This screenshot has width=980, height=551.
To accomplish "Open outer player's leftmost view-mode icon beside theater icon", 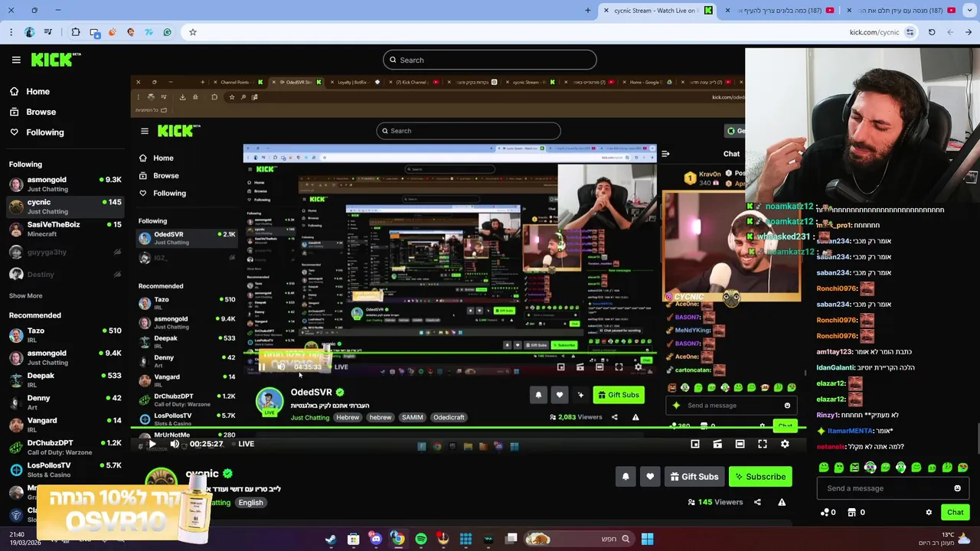I will 695,444.
